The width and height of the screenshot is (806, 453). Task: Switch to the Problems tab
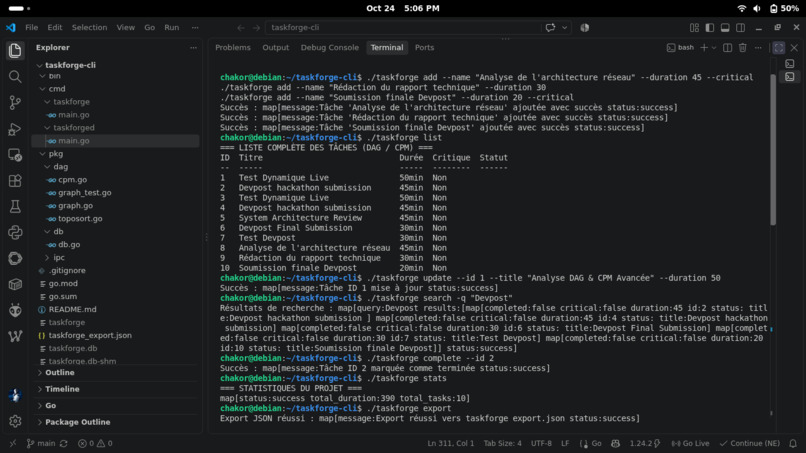point(233,47)
